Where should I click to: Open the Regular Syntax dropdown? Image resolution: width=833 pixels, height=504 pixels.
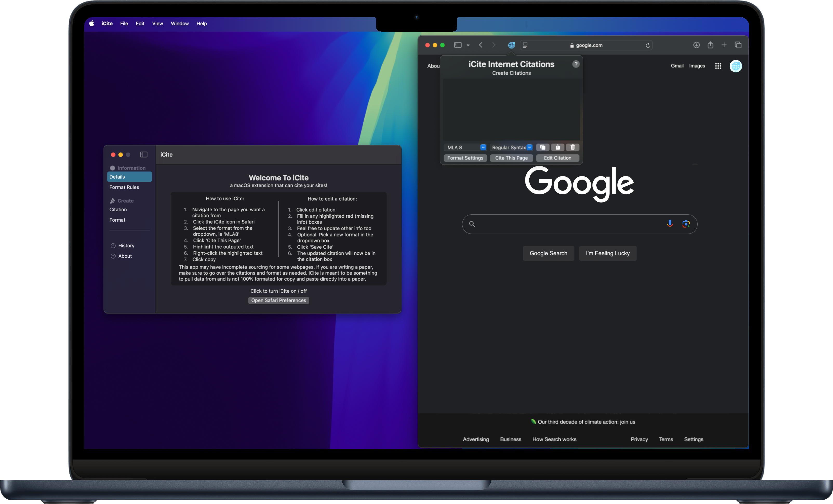coord(511,147)
